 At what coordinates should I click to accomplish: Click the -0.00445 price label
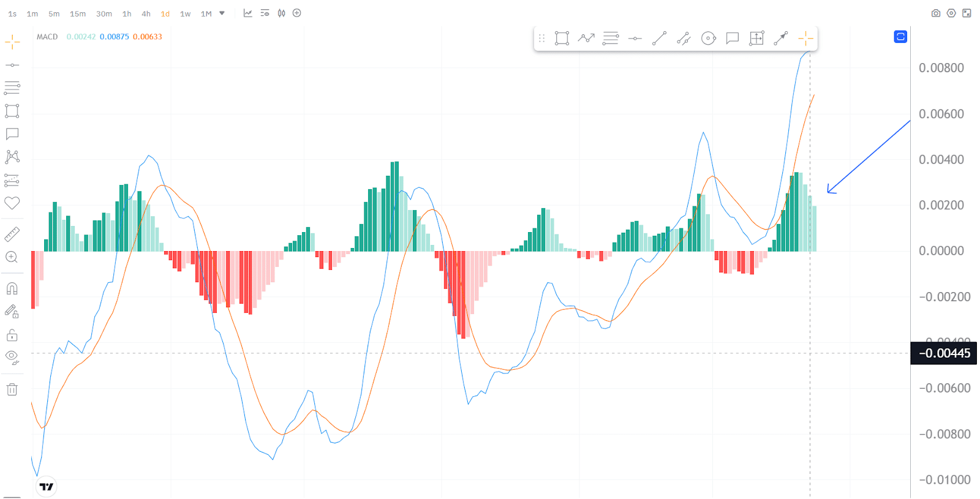click(x=944, y=353)
